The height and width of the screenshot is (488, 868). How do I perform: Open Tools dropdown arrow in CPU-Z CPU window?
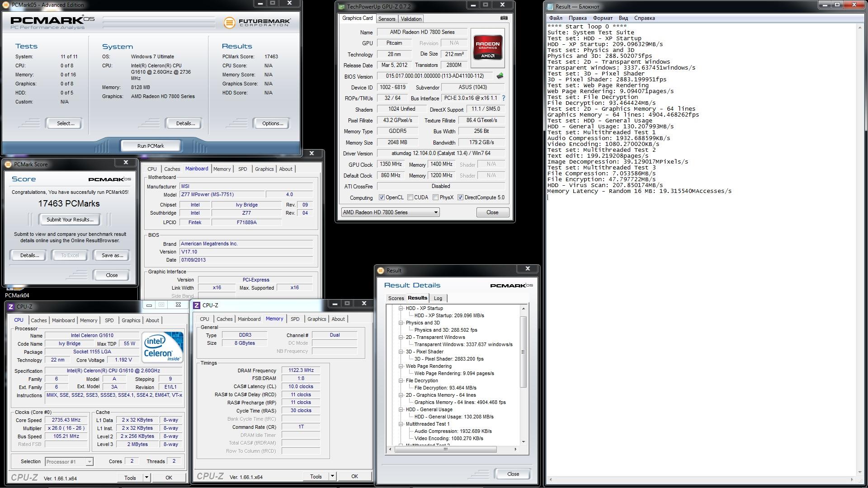[146, 478]
